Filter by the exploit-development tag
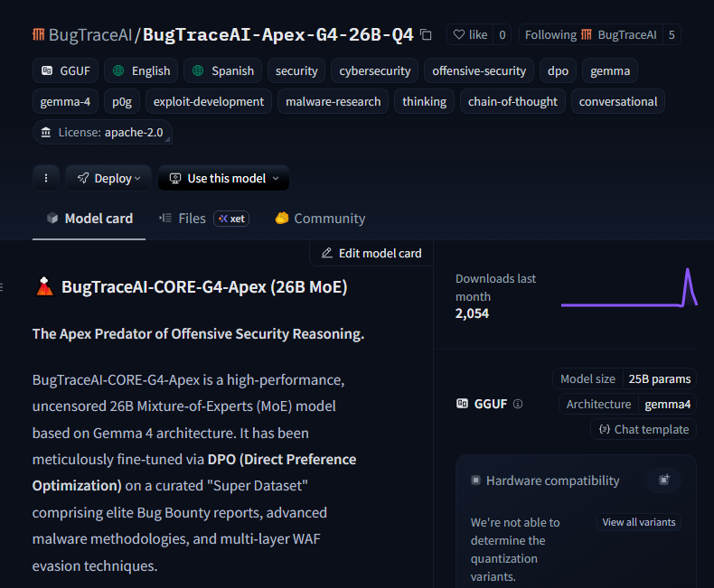 [209, 101]
